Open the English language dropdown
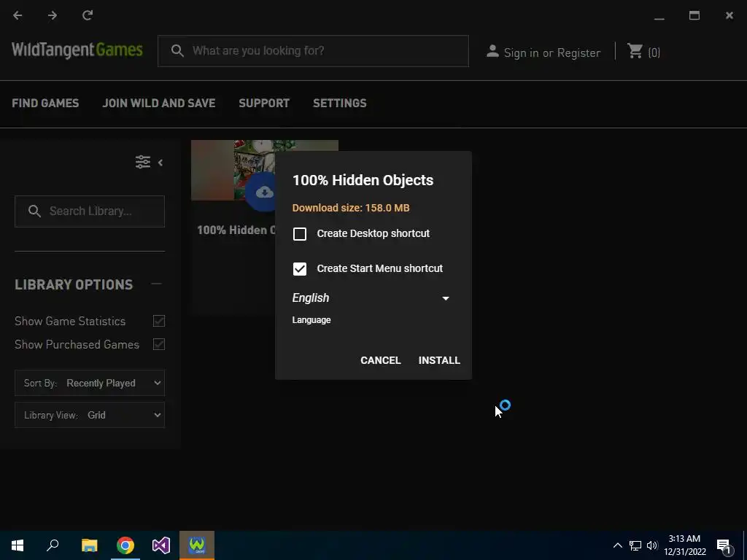This screenshot has height=560, width=747. click(x=371, y=298)
